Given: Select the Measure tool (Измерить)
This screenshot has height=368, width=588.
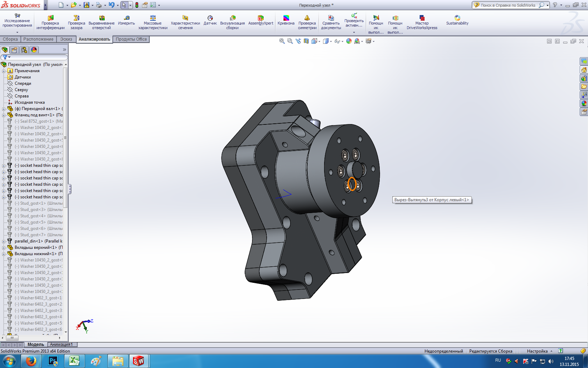Looking at the screenshot, I should (x=126, y=20).
